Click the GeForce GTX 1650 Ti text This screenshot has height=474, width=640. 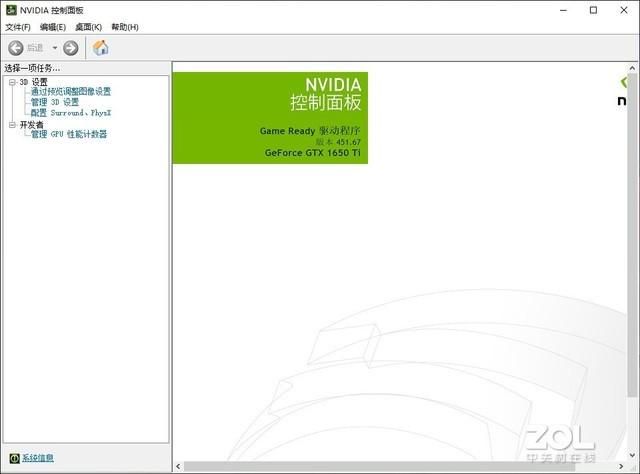313,153
